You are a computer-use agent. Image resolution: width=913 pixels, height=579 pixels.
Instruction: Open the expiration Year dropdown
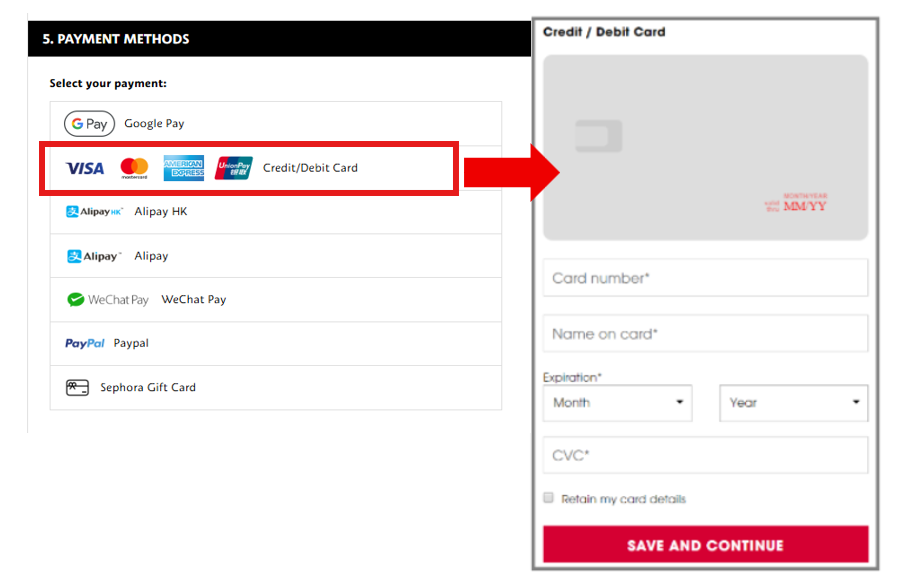point(793,403)
